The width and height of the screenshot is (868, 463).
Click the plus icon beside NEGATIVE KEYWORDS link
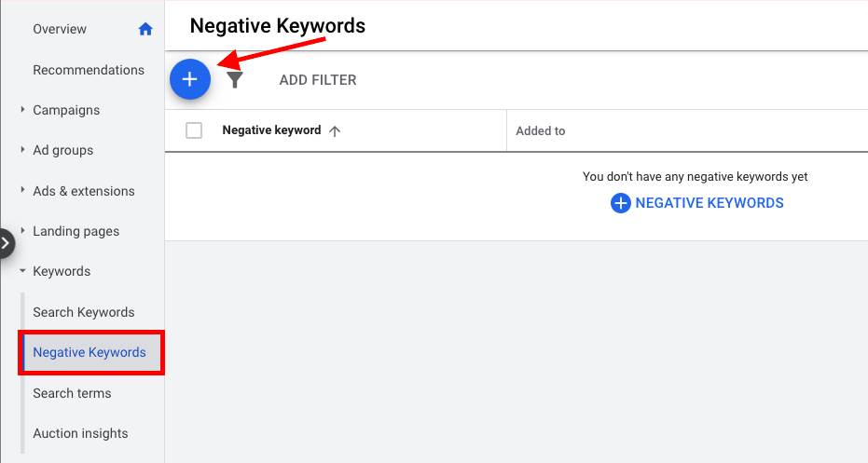[621, 203]
